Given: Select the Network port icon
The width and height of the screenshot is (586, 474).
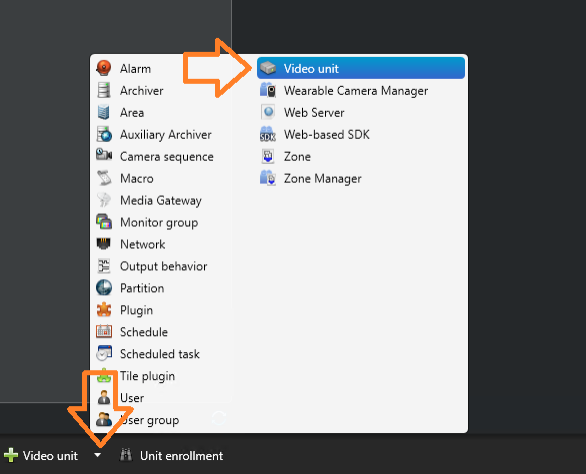Looking at the screenshot, I should click(104, 244).
